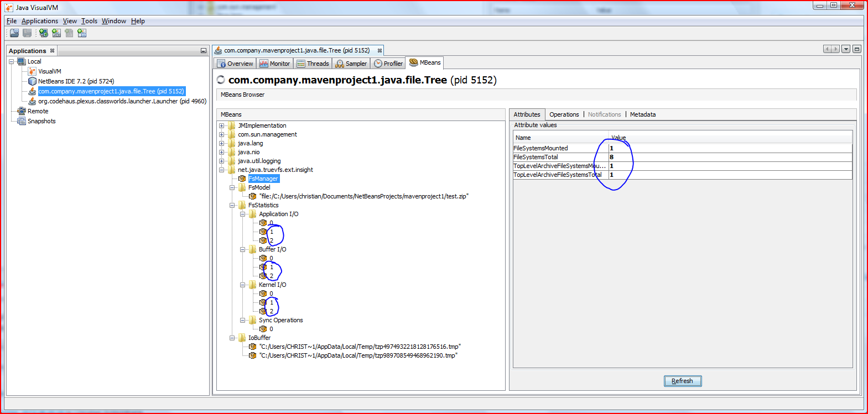Click the last add-snapshot toolbar icon
Viewport: 868px width, 414px height.
click(82, 33)
